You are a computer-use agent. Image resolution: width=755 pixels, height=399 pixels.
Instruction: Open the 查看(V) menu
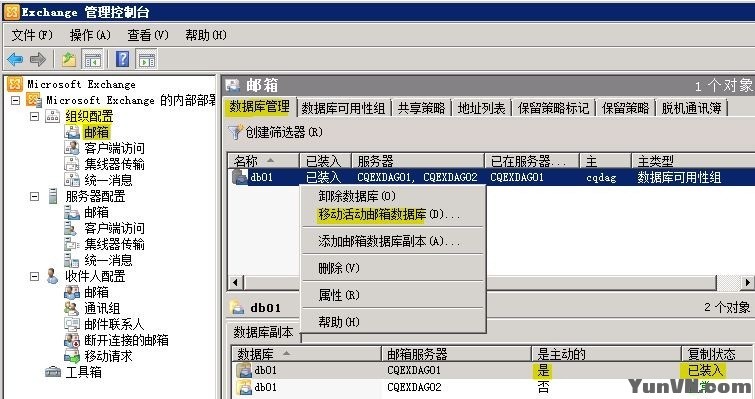point(148,35)
